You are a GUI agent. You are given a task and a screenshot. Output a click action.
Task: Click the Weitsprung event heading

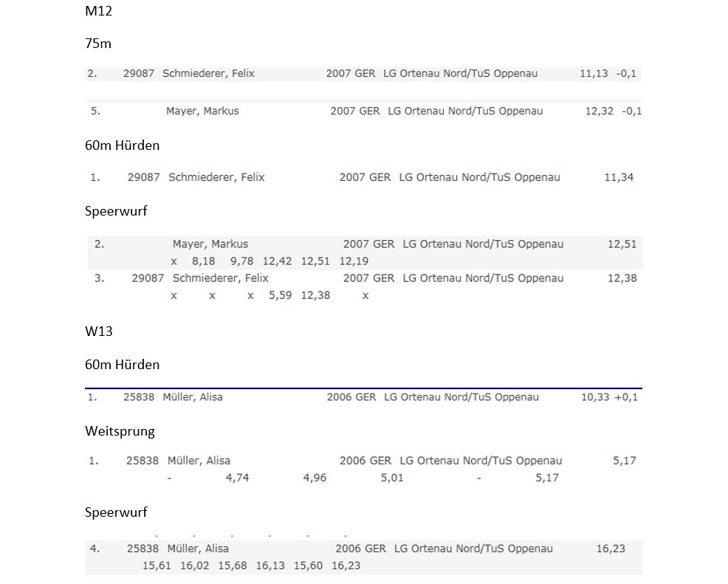[120, 431]
